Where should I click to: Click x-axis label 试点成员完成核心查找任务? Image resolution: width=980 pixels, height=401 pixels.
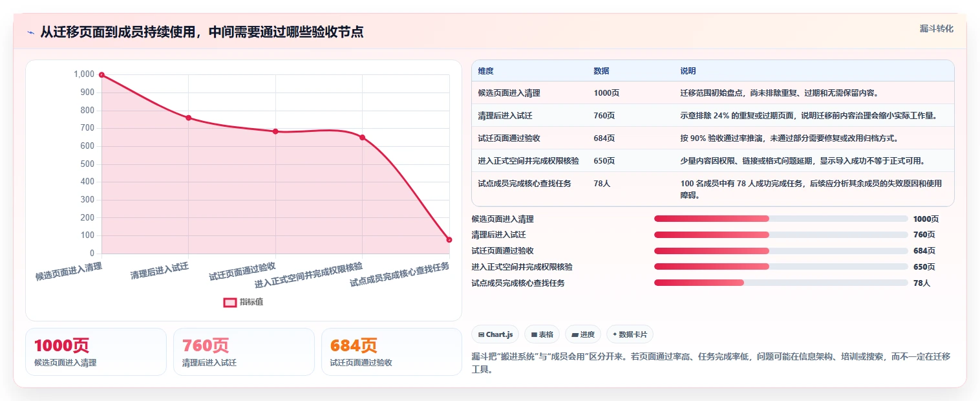[x=399, y=274]
